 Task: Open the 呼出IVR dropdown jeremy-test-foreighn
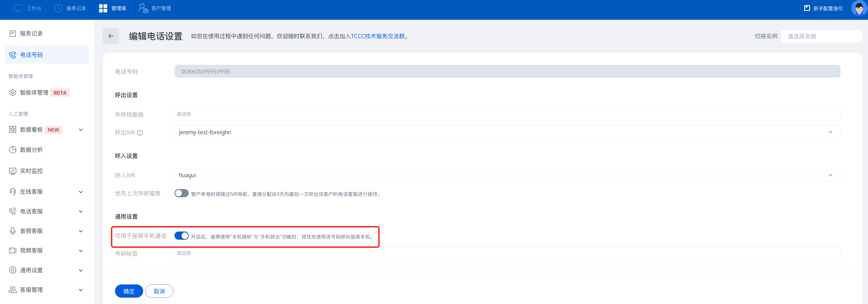(x=507, y=132)
